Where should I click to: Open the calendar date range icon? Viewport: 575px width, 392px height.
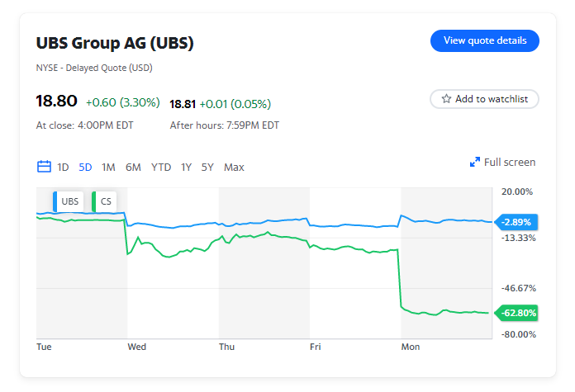pyautogui.click(x=44, y=167)
